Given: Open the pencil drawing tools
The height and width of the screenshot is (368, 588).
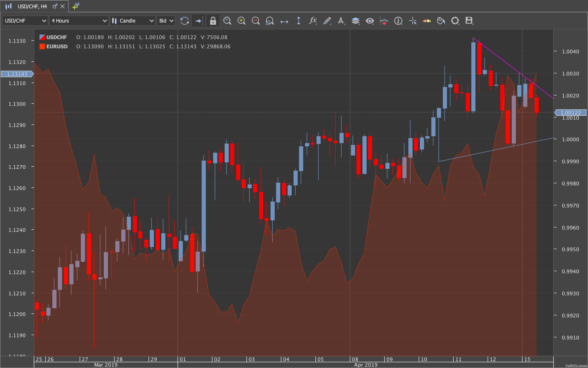Looking at the screenshot, I should [327, 21].
